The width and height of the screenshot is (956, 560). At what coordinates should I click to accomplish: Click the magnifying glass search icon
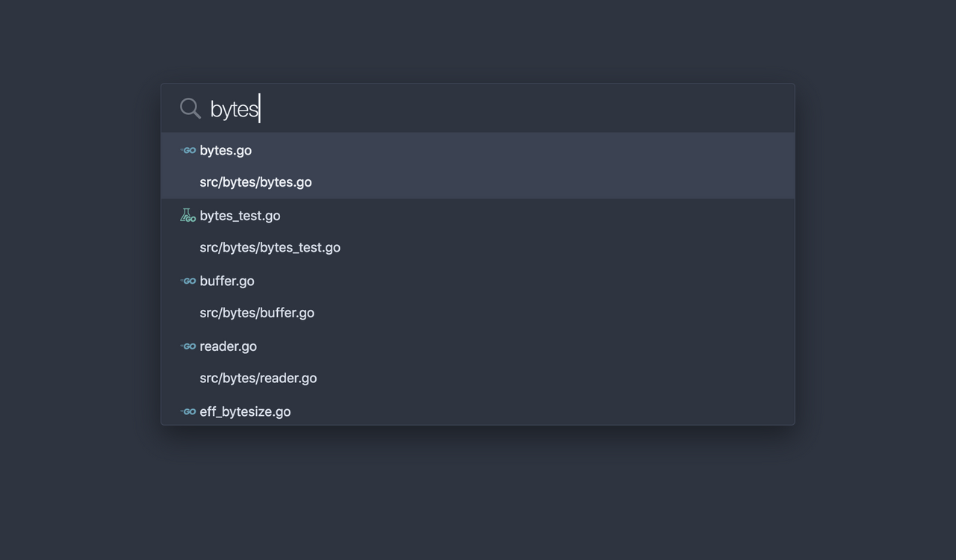(x=190, y=108)
